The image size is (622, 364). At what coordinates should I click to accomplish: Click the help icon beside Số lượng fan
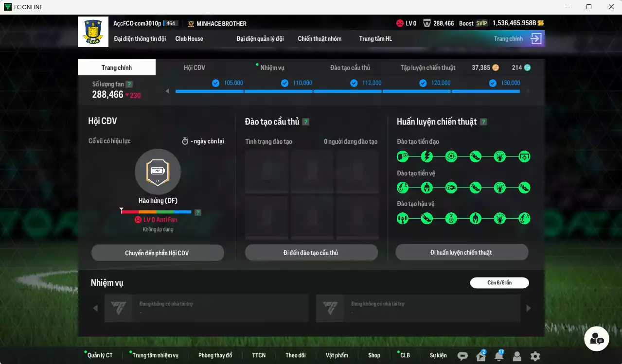point(129,84)
